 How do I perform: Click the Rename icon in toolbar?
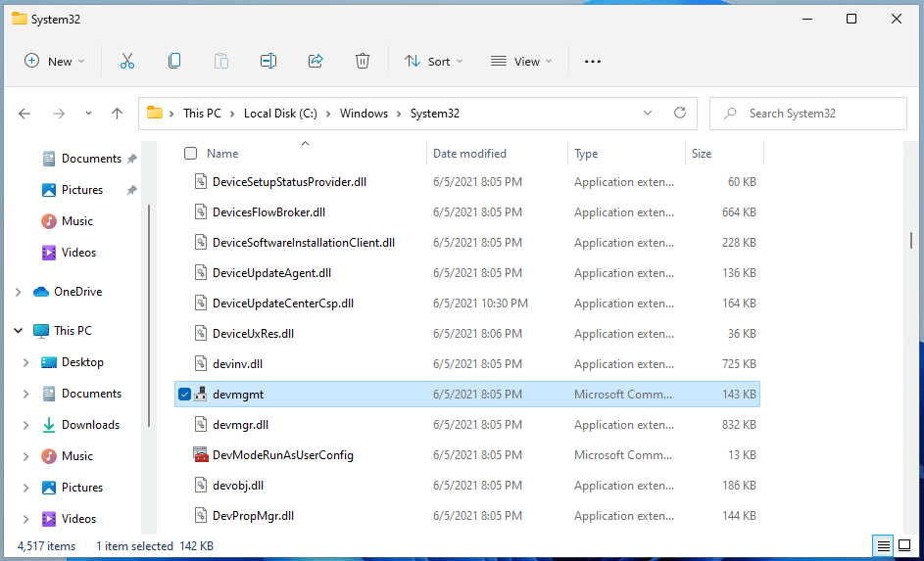(268, 61)
